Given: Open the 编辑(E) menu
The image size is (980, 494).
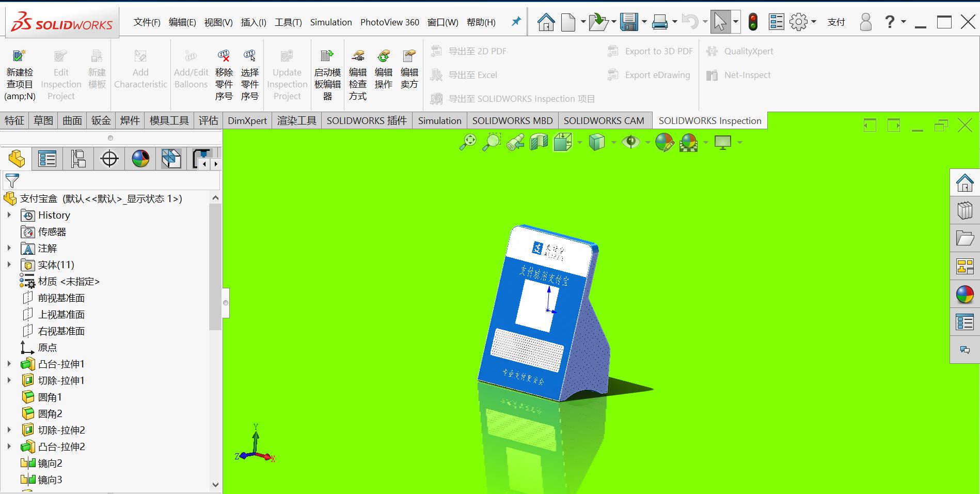Looking at the screenshot, I should (182, 22).
